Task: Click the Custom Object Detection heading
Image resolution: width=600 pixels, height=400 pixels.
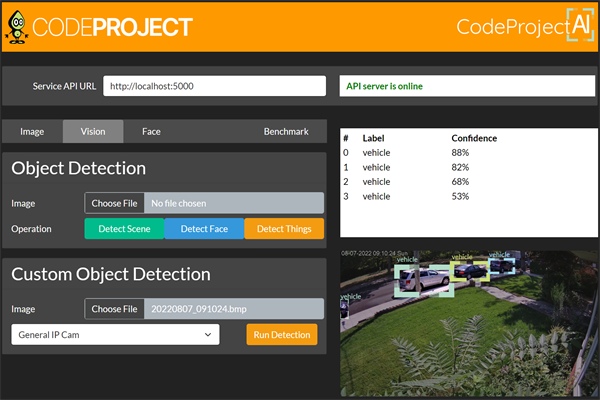Action: (111, 274)
